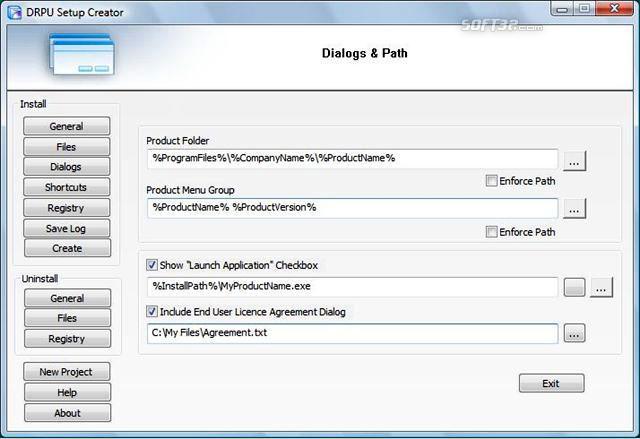Click the %InstallPath%\MyProductName.exe field

pos(352,287)
